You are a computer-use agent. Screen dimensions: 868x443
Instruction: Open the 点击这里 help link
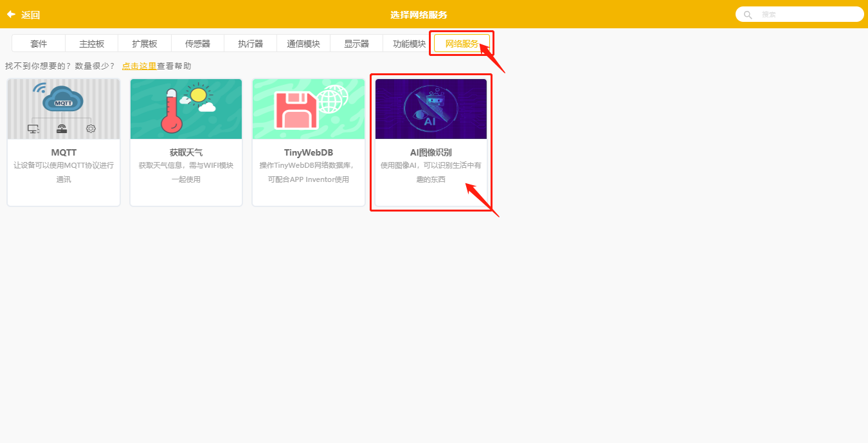pos(139,66)
